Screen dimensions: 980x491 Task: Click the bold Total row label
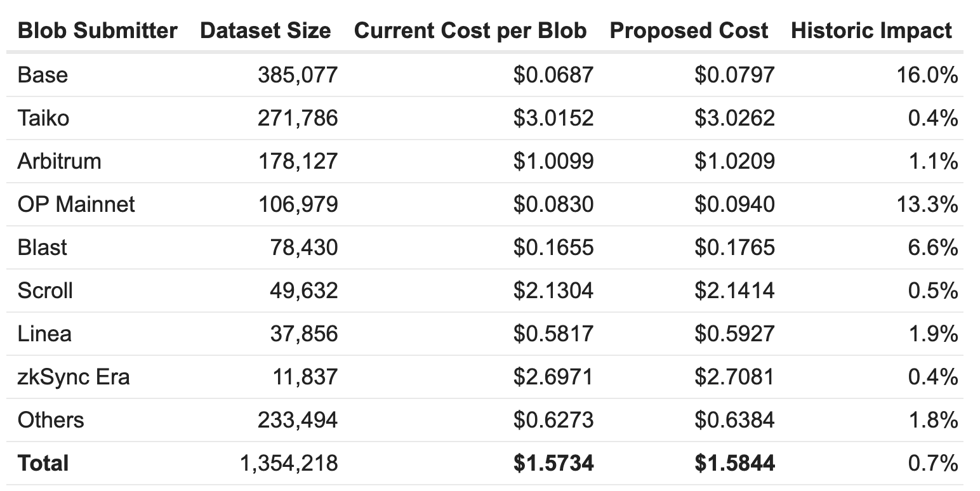click(x=43, y=463)
